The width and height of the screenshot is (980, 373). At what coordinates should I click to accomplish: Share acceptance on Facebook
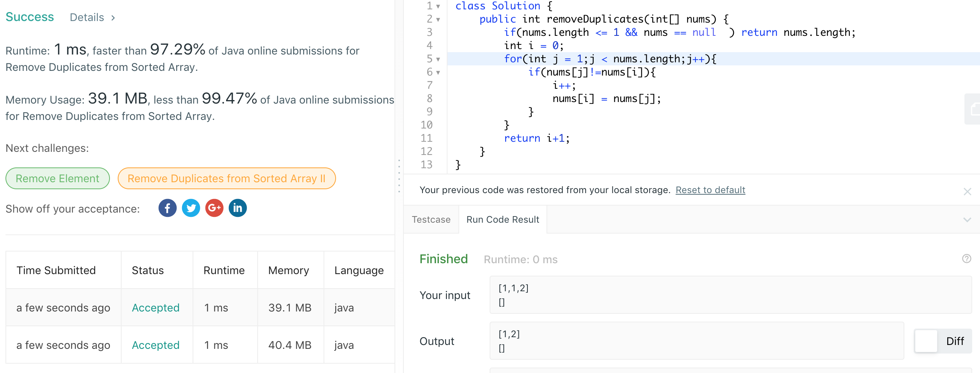(168, 208)
